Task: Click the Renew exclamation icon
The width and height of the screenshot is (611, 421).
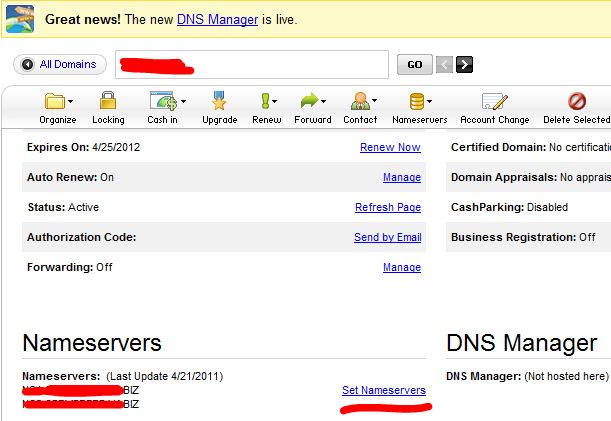Action: point(265,101)
